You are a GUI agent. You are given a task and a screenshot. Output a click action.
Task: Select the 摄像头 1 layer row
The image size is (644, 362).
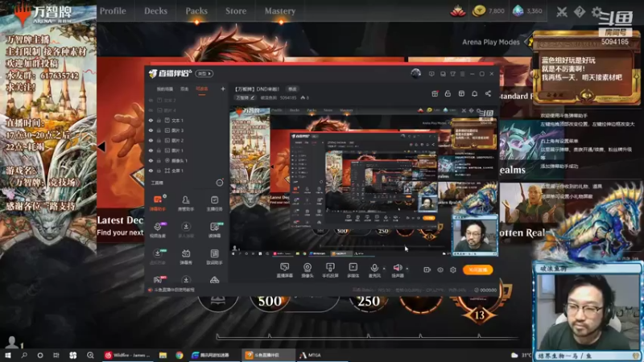point(187,160)
